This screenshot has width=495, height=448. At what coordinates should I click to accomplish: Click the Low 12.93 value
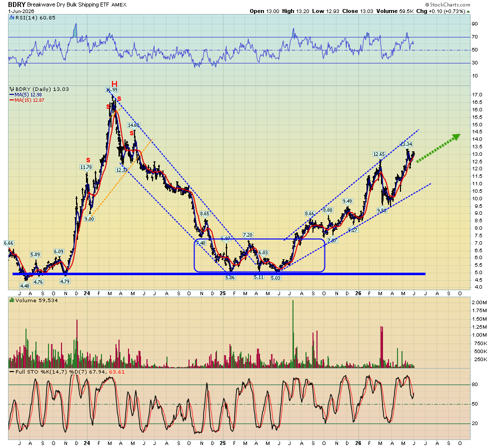[325, 11]
